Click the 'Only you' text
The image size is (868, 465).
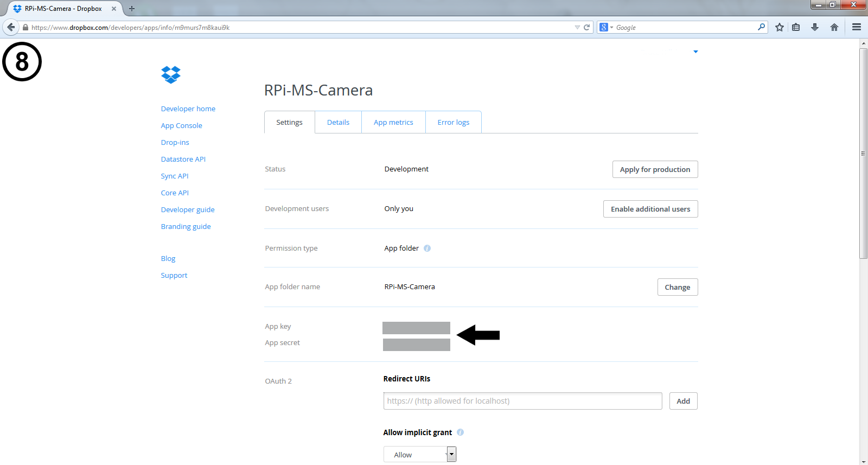399,209
